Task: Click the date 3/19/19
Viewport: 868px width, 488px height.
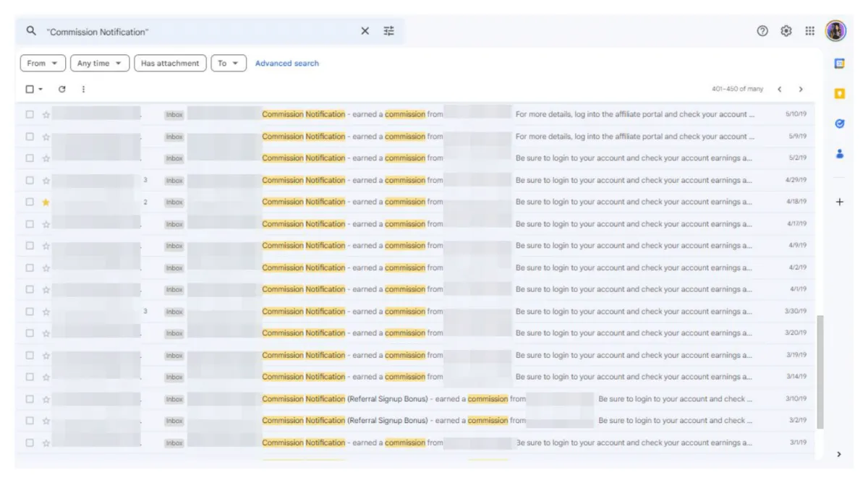Action: click(x=796, y=355)
